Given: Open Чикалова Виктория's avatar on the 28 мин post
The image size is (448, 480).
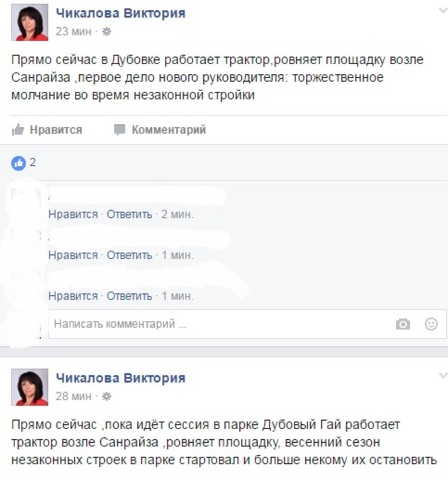Looking at the screenshot, I should [x=29, y=387].
